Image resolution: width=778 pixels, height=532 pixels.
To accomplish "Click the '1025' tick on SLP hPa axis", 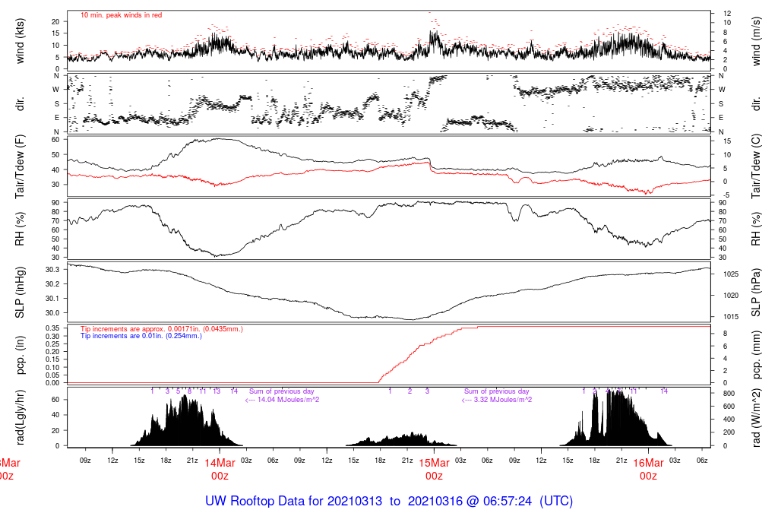I will point(731,274).
